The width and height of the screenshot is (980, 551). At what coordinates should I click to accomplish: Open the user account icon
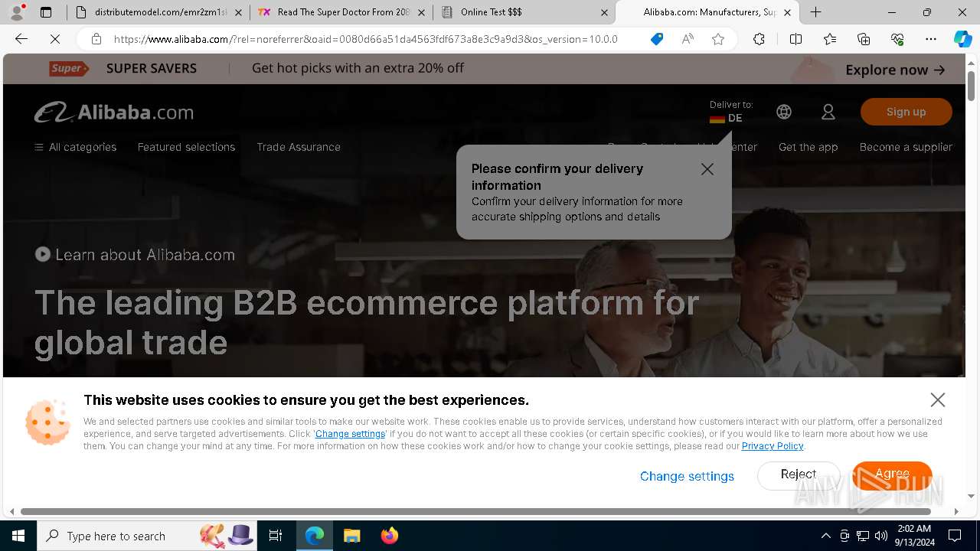point(828,112)
